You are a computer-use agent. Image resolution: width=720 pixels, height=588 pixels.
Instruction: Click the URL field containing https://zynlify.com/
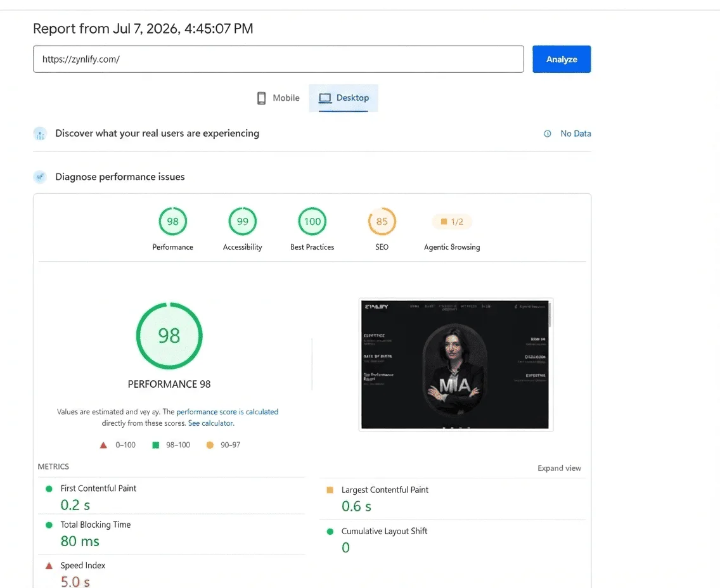pyautogui.click(x=278, y=59)
